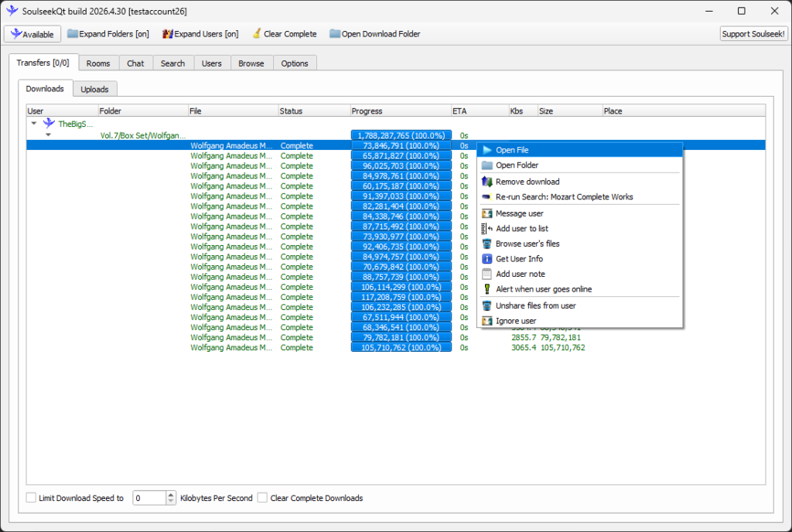Select Alert when user goes online
The height and width of the screenshot is (532, 792).
(580, 289)
